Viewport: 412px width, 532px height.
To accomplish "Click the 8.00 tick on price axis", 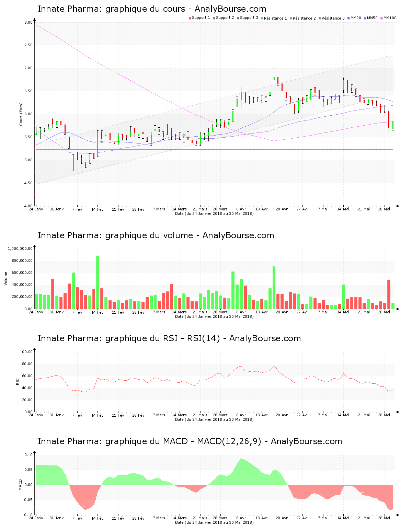I will pos(28,22).
